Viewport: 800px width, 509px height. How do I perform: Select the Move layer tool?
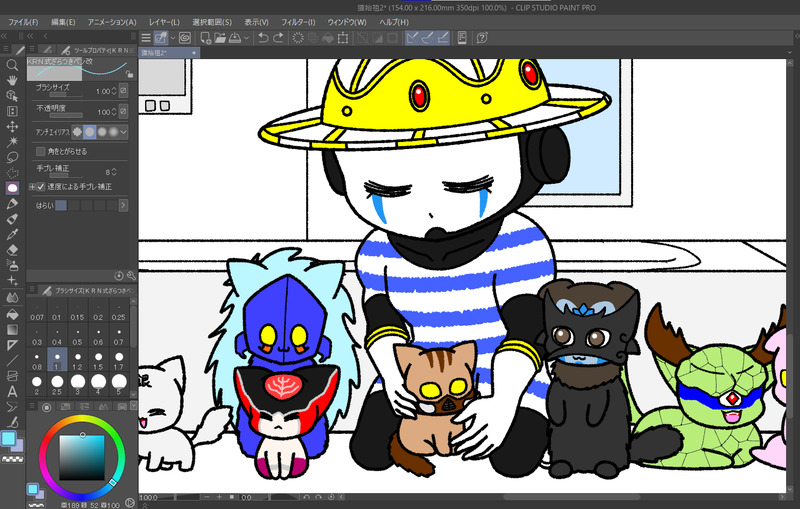(12, 126)
